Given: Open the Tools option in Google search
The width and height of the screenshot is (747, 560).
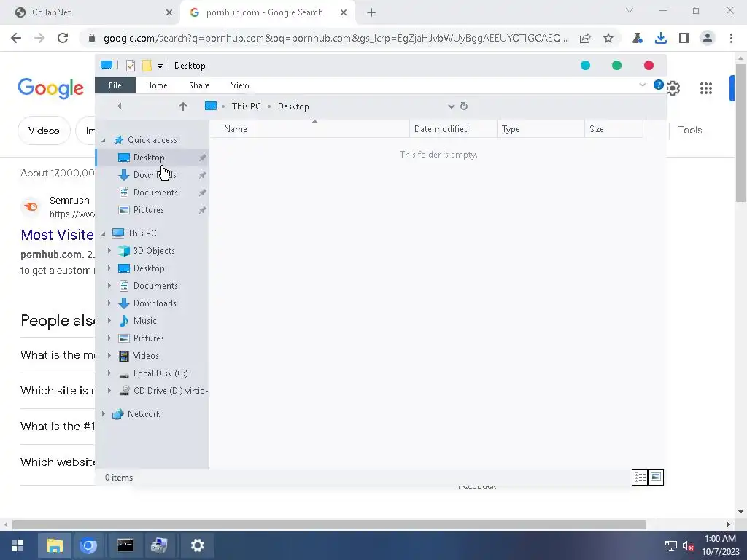Looking at the screenshot, I should point(690,130).
